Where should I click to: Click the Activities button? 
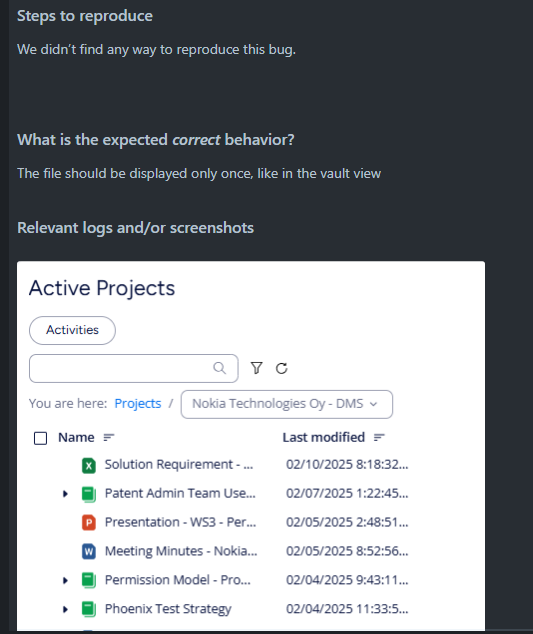coord(72,330)
